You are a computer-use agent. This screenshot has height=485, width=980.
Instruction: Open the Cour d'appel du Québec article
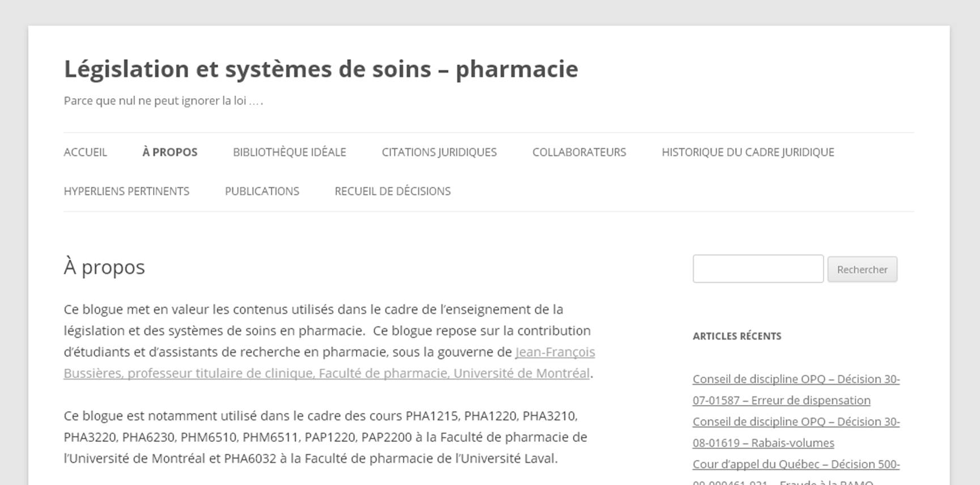pos(795,465)
